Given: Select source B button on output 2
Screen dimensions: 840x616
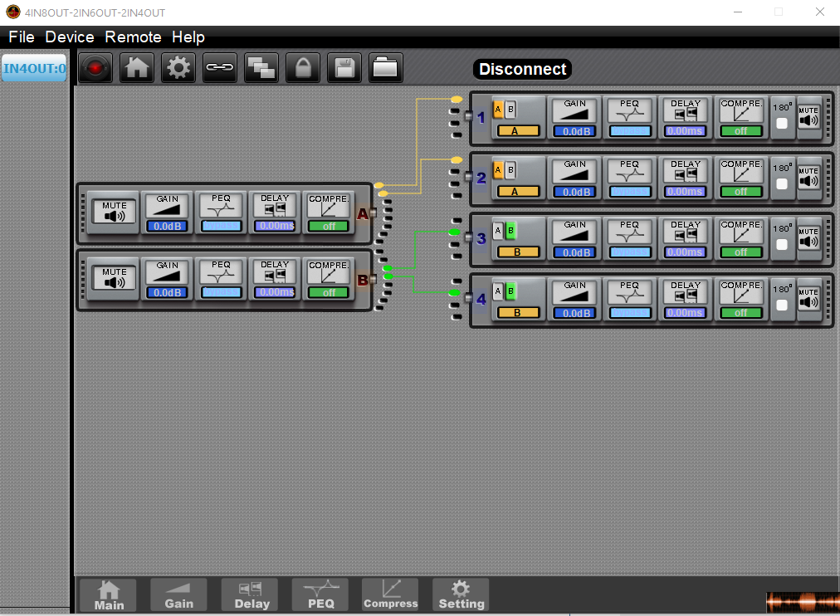Looking at the screenshot, I should 510,170.
